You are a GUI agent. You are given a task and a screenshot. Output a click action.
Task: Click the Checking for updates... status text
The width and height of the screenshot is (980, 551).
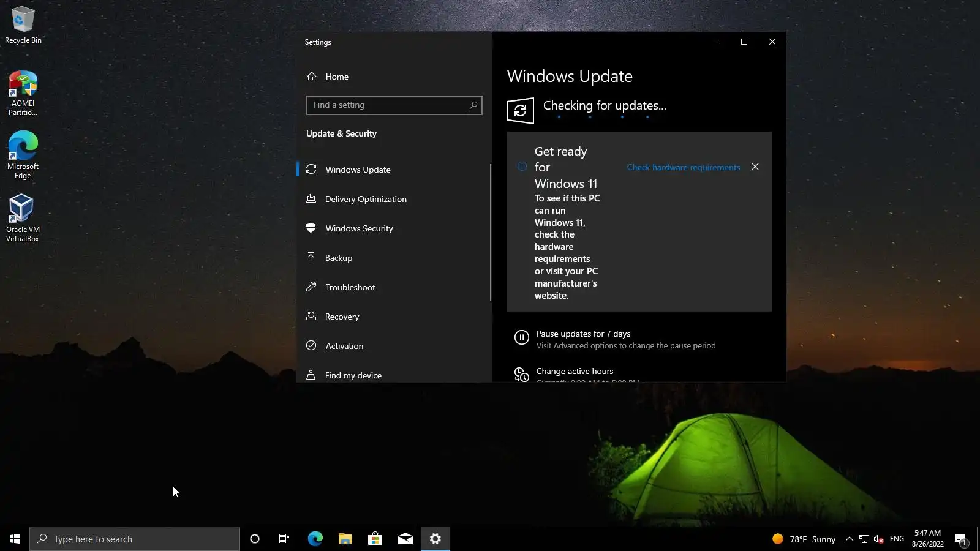coord(605,105)
